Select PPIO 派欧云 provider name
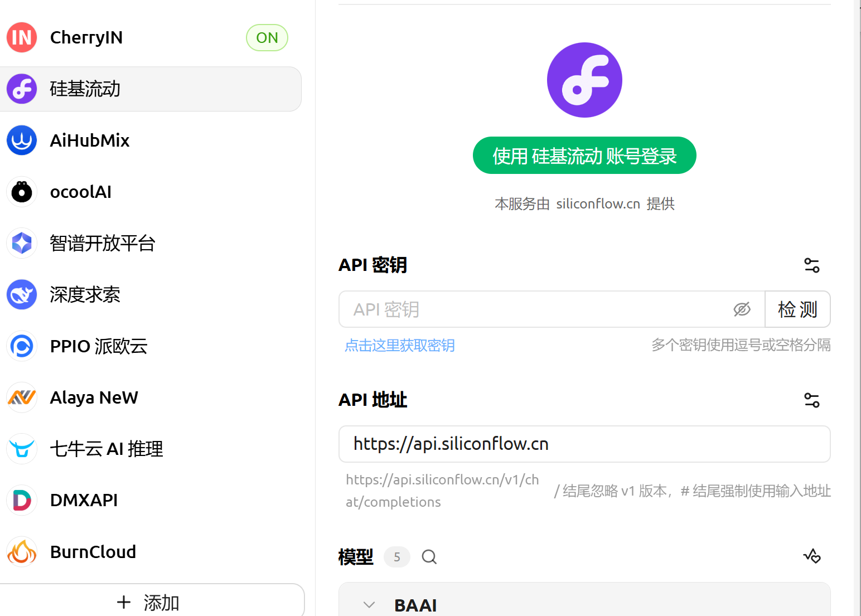The width and height of the screenshot is (861, 616). point(99,346)
